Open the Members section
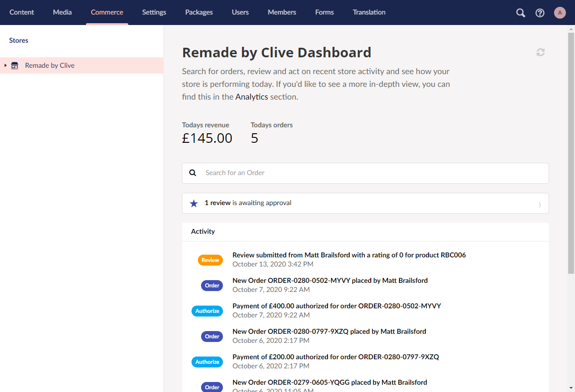 tap(282, 12)
